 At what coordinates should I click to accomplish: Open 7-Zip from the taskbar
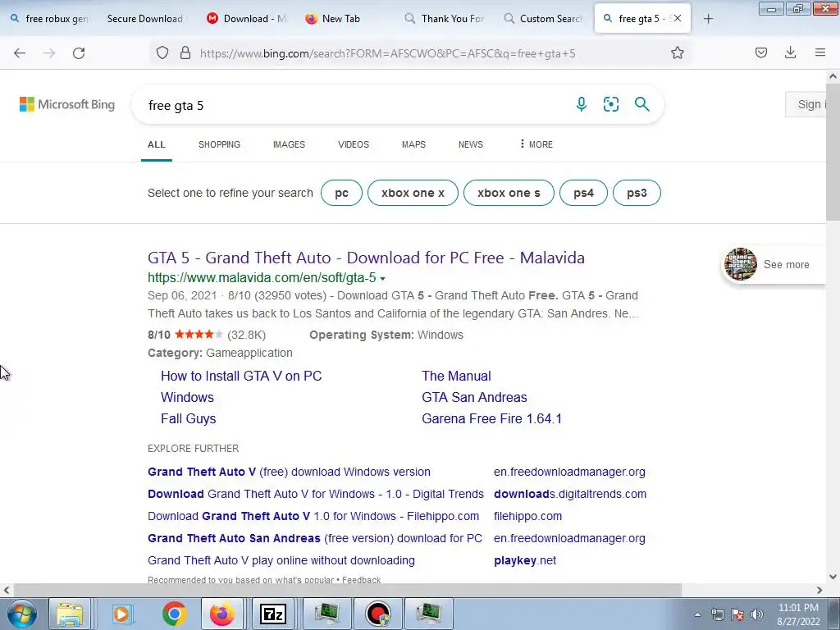tap(272, 614)
